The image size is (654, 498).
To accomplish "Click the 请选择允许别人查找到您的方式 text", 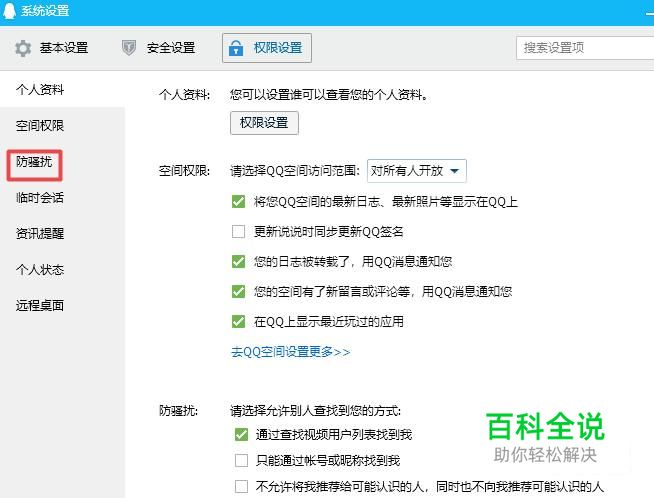I will tap(316, 411).
